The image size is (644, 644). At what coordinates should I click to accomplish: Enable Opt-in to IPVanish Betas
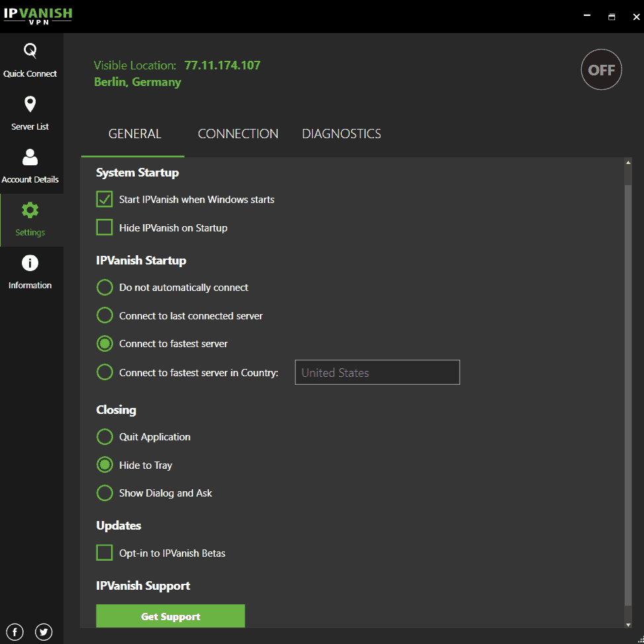104,553
